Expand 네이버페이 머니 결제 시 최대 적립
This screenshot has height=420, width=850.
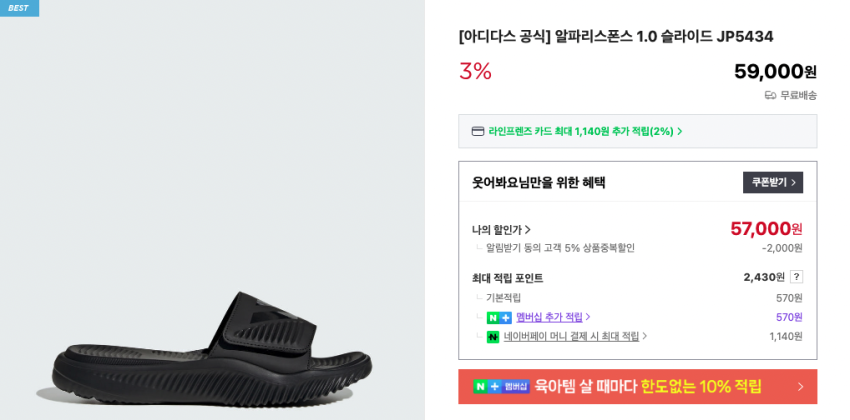644,337
